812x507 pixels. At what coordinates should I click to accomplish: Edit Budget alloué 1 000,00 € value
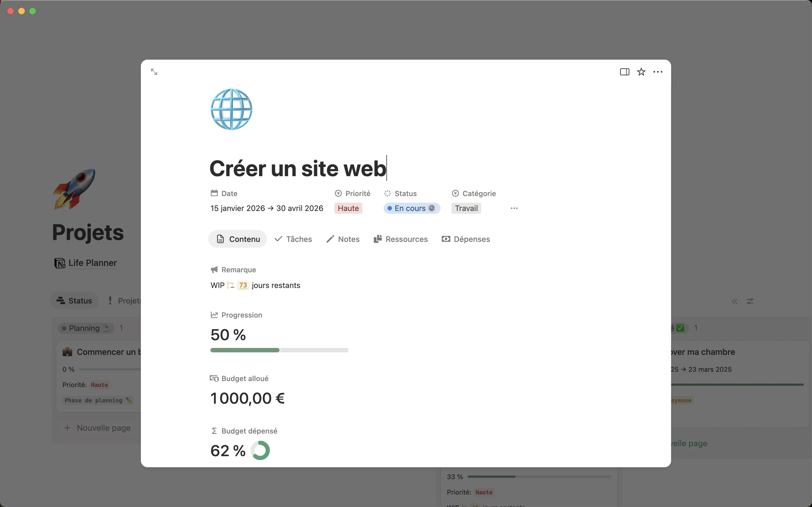tap(247, 398)
